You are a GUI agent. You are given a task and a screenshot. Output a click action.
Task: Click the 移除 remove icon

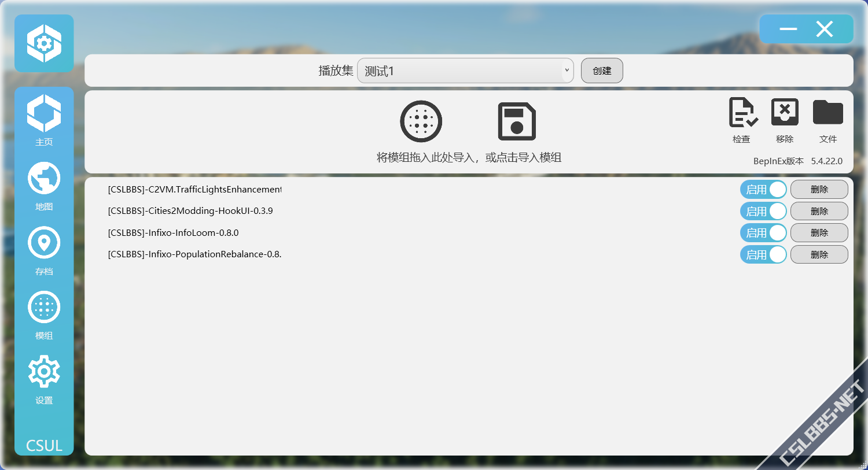pyautogui.click(x=785, y=119)
